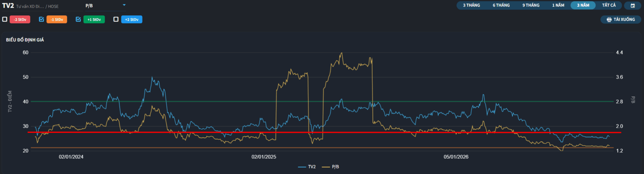The height and width of the screenshot is (174, 644).
Task: Toggle TV2 series in chart legend
Action: pyautogui.click(x=307, y=167)
